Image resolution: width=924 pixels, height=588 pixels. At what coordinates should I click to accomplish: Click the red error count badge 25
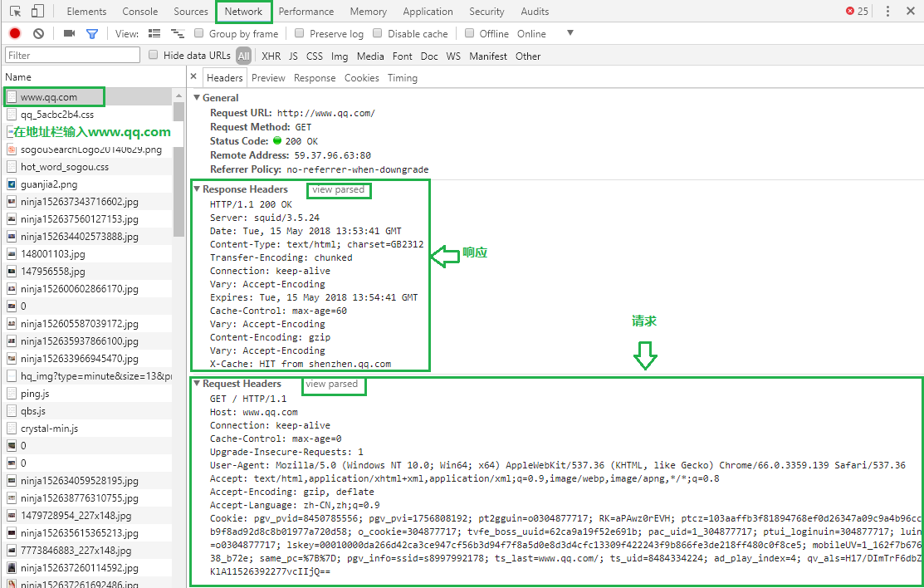pyautogui.click(x=858, y=11)
